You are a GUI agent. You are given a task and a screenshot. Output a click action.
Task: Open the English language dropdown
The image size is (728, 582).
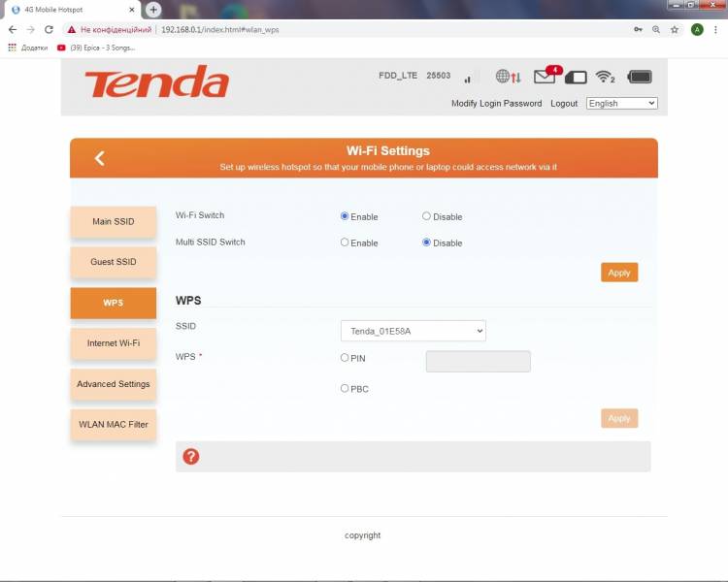tap(621, 104)
